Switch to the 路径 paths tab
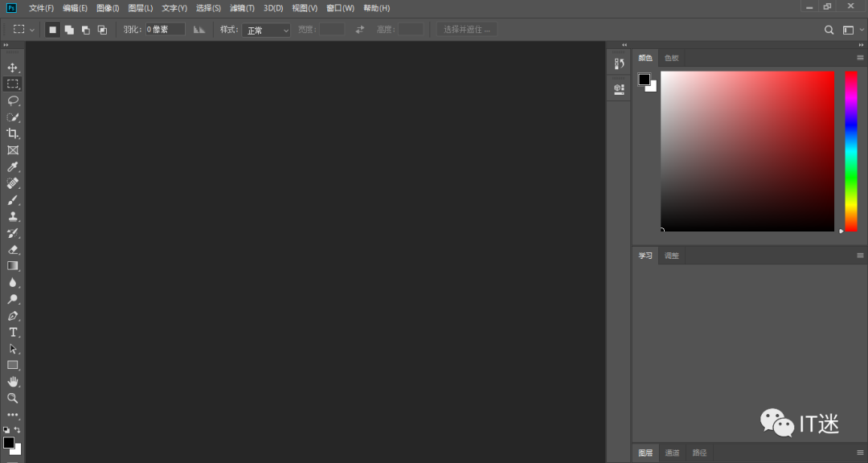868x463 pixels. (x=699, y=453)
